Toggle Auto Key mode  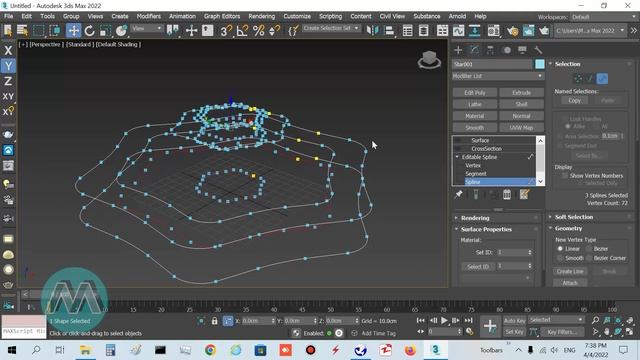pyautogui.click(x=514, y=321)
